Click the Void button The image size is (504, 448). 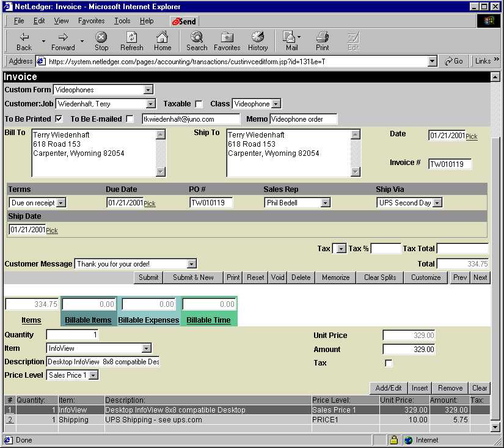click(278, 277)
